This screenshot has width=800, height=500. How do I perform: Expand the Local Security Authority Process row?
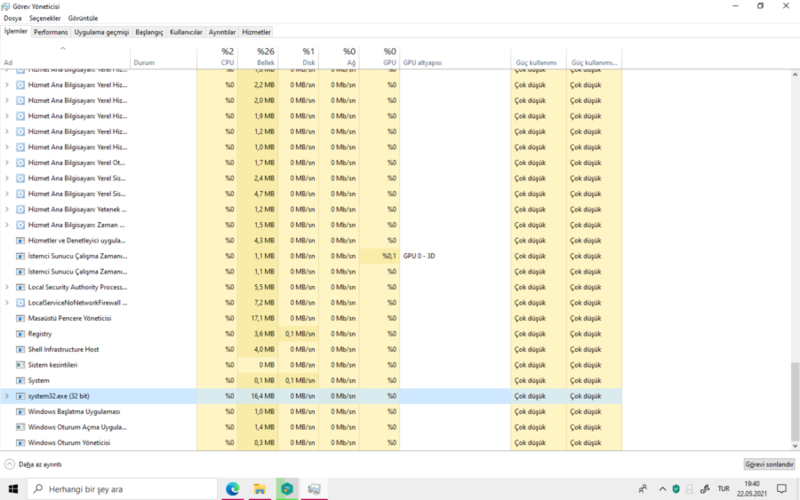click(8, 287)
